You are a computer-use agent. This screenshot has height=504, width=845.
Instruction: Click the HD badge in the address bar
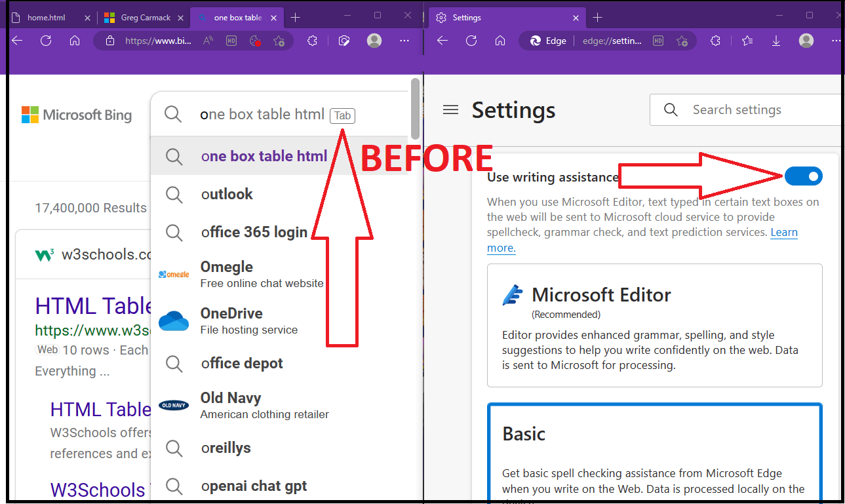coord(231,41)
